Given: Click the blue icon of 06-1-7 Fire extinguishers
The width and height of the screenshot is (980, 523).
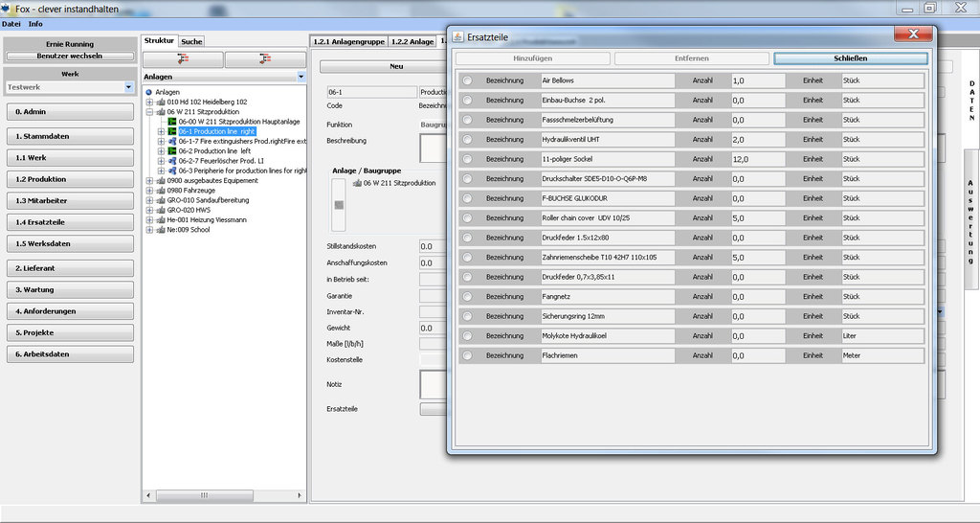Looking at the screenshot, I should click(172, 141).
